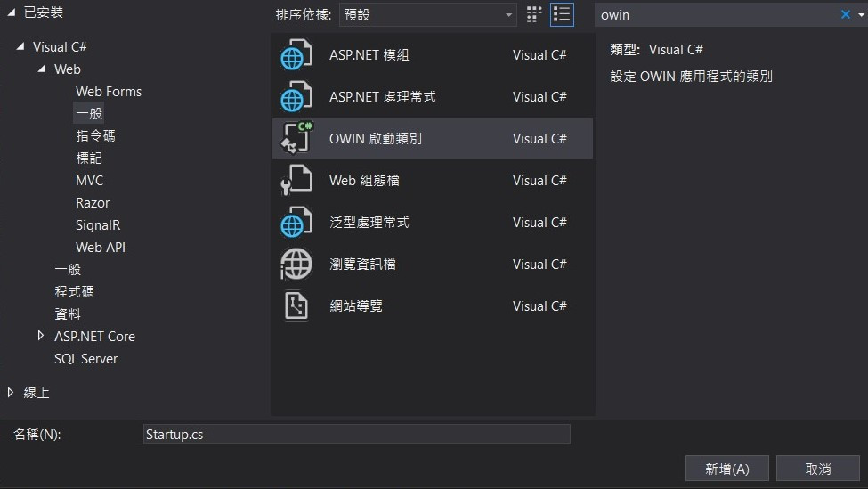Choose 網站導覽 template name
Image resolution: width=868 pixels, height=489 pixels.
pos(356,306)
